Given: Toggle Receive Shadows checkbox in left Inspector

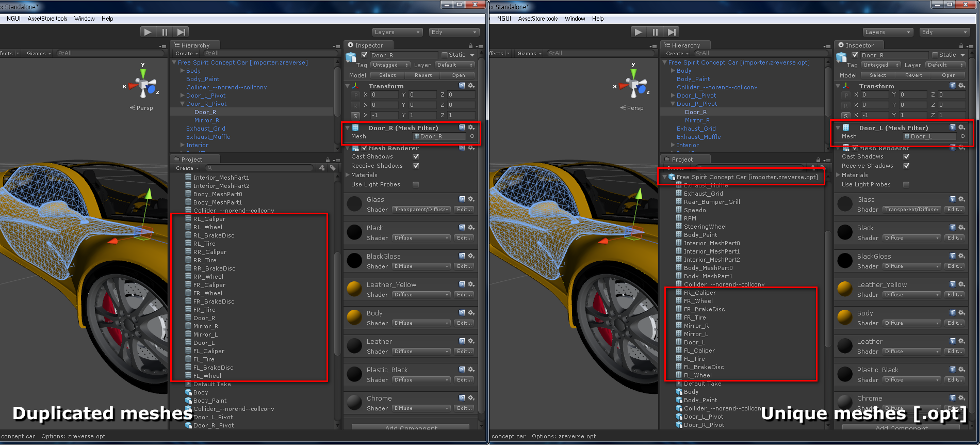Looking at the screenshot, I should pos(416,166).
